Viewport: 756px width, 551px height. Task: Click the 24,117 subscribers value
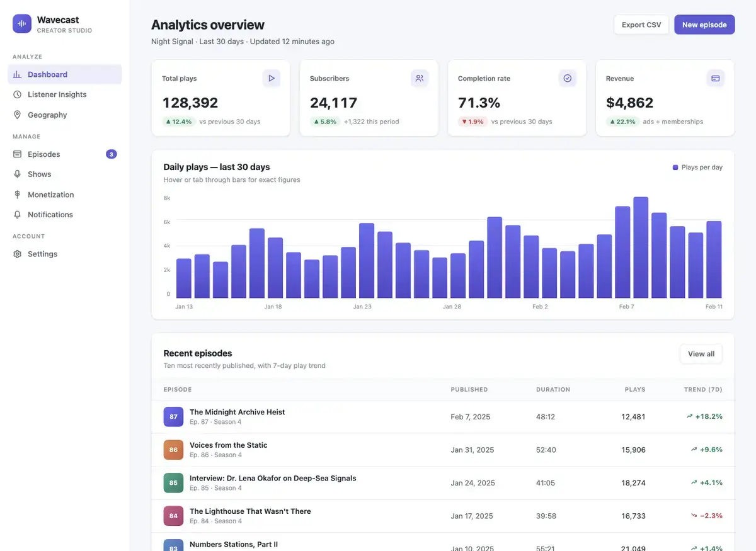[x=334, y=103]
